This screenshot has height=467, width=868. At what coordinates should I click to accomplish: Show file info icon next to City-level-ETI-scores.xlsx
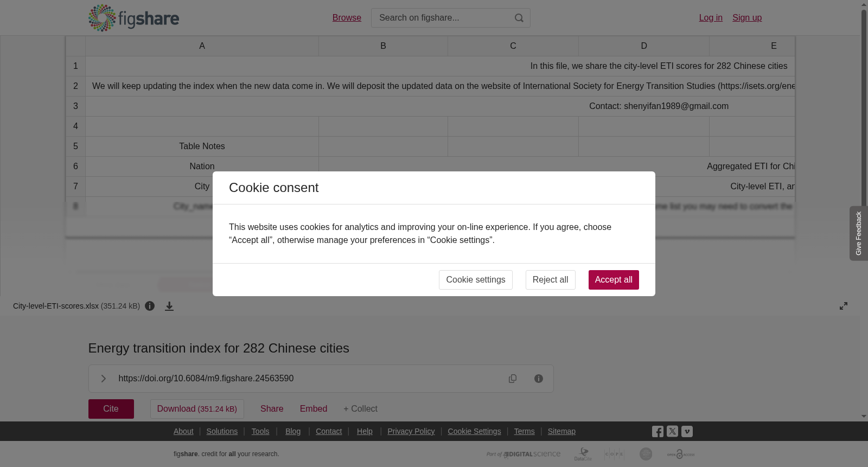[150, 306]
